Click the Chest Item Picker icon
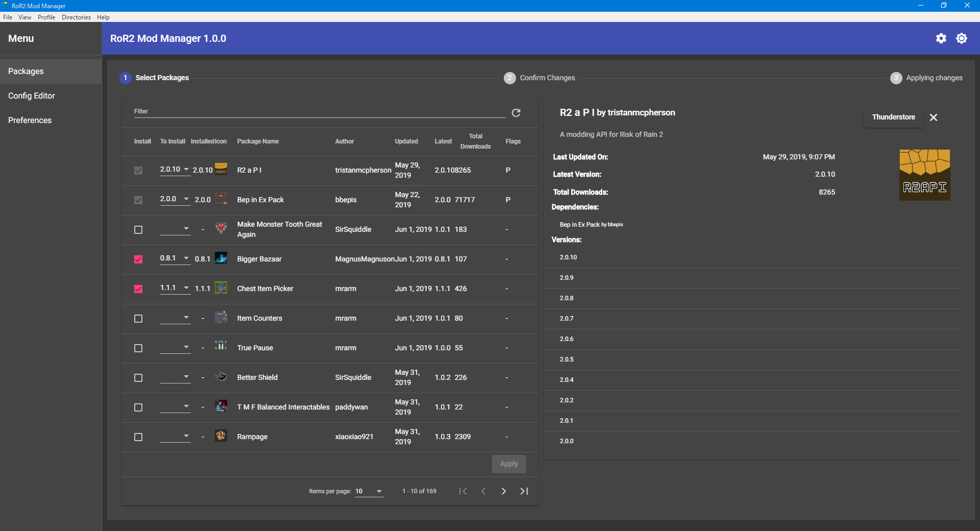This screenshot has height=531, width=980. 221,287
